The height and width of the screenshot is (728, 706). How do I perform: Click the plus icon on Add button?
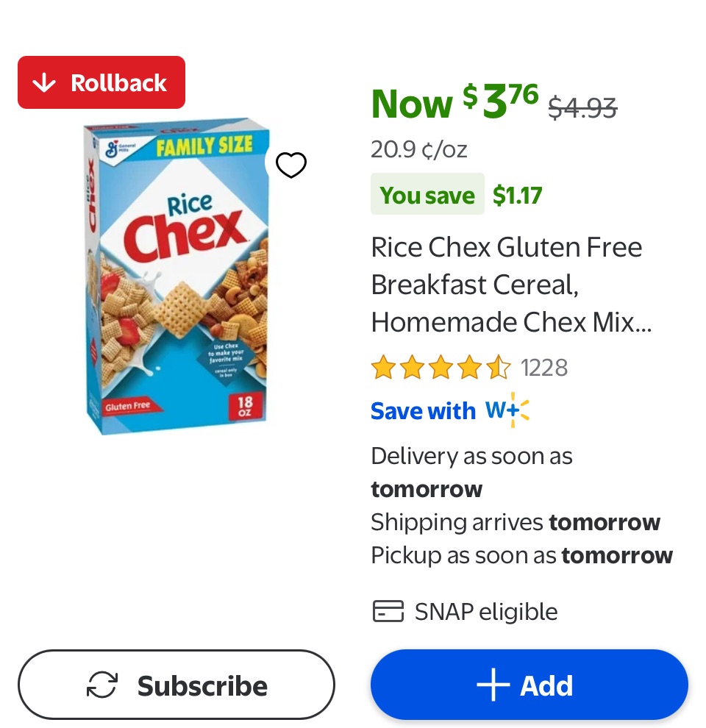point(493,685)
